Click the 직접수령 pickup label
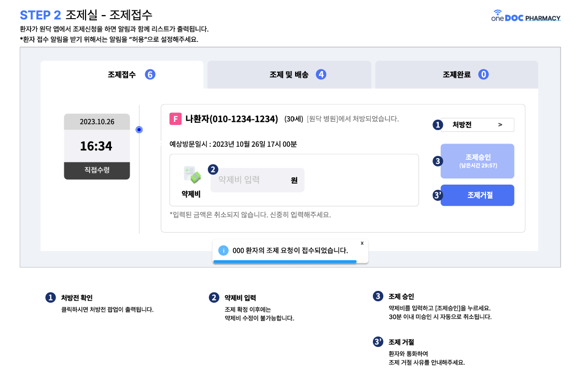The image size is (586, 392). point(97,170)
